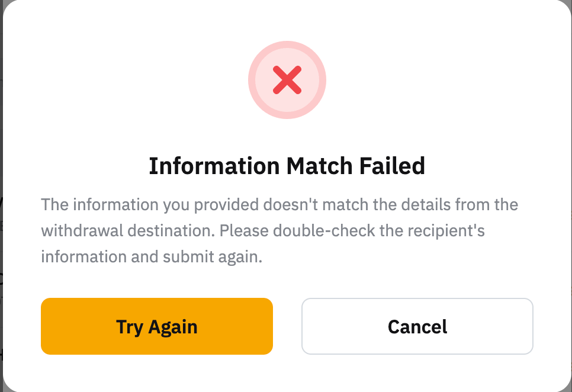572x392 pixels.
Task: Click the Cancel button
Action: [417, 326]
